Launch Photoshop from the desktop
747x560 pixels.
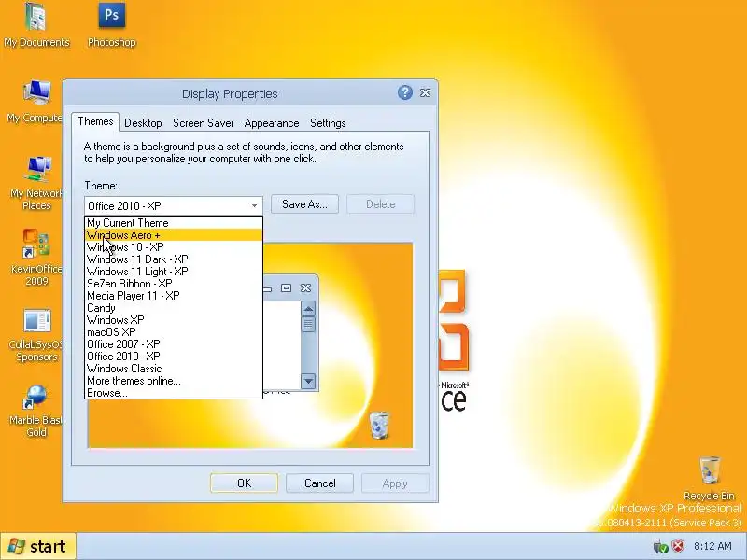pos(111,25)
